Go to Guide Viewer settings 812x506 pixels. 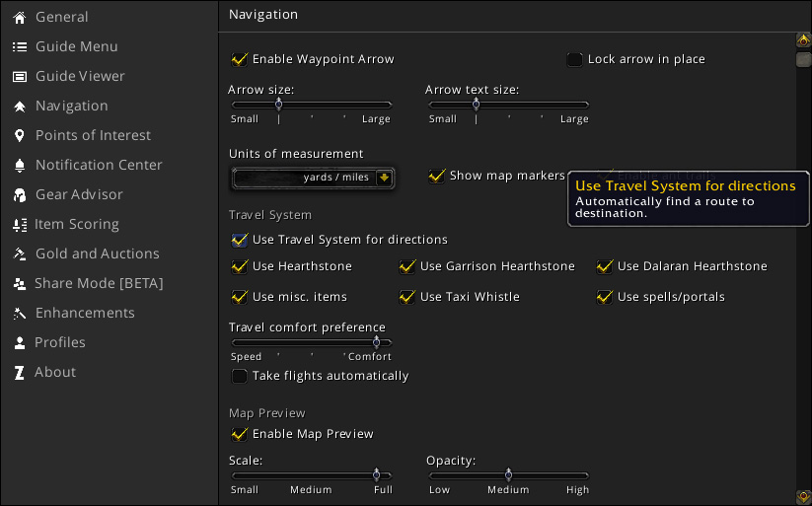pyautogui.click(x=80, y=76)
